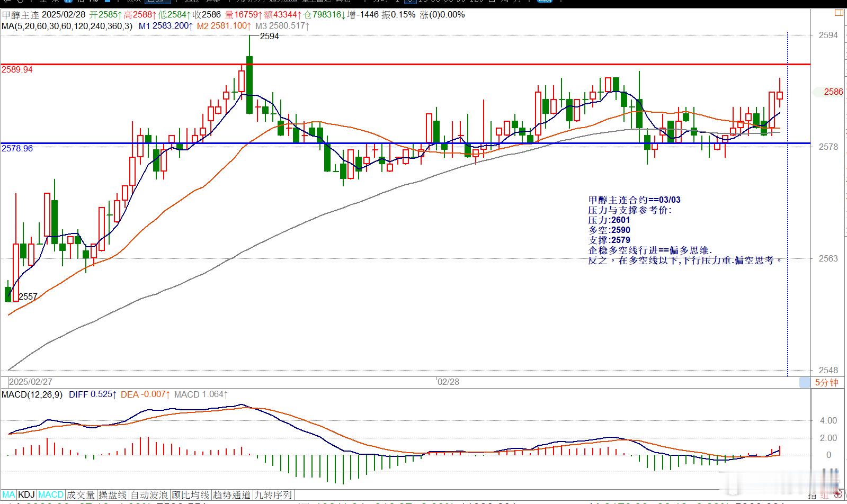Click the 2025/02/27 date label on the time axis
The height and width of the screenshot is (504, 847).
coord(31,382)
